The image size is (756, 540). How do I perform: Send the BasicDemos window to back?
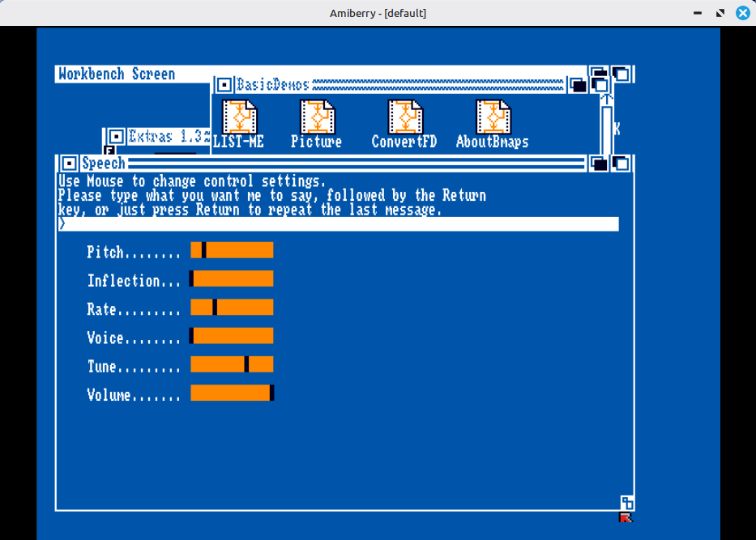[578, 85]
